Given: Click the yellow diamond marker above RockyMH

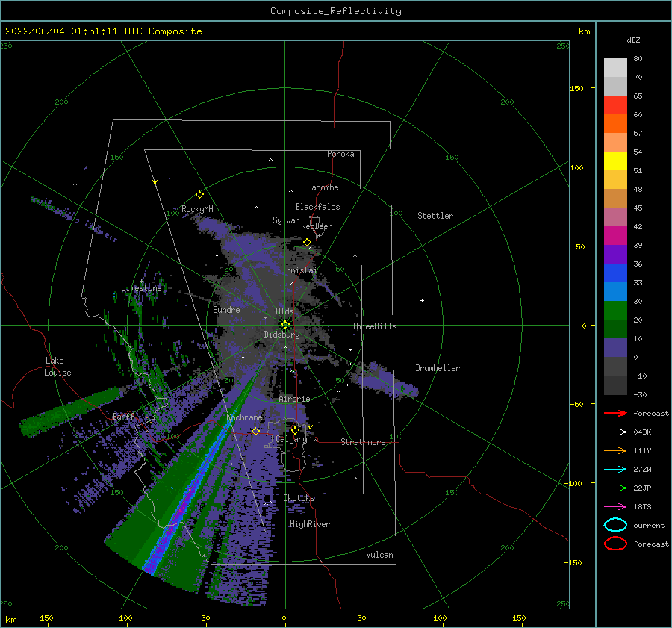Looking at the screenshot, I should (x=199, y=195).
